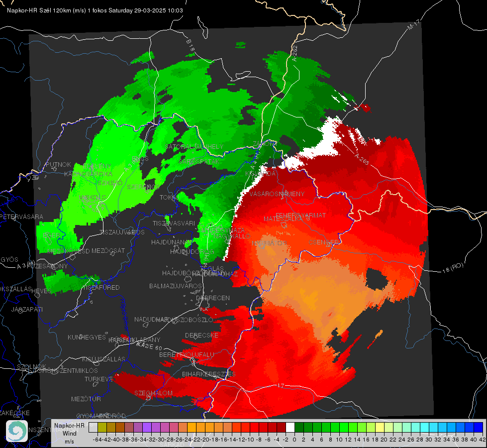Click the HEVES town label
This screenshot has width=487, height=448.
[41, 291]
